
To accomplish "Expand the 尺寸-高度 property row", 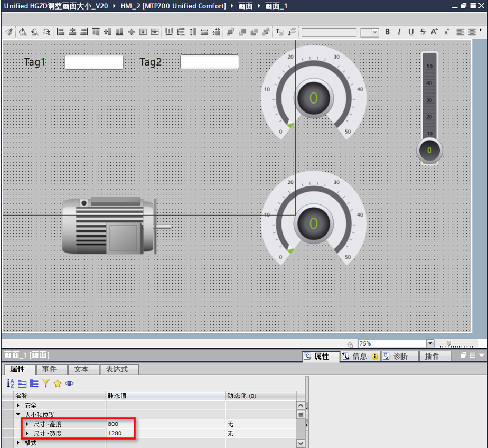I will (x=27, y=424).
